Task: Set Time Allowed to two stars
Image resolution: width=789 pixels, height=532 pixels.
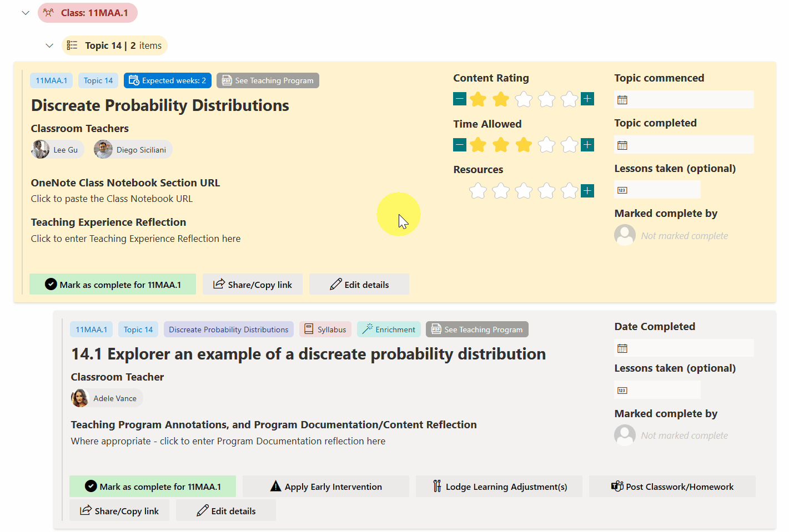Action: pyautogui.click(x=501, y=145)
